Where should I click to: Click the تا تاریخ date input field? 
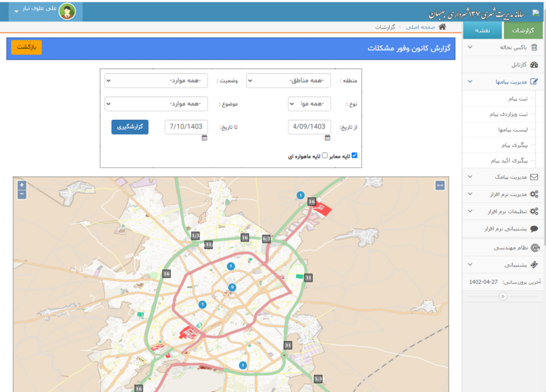[186, 127]
